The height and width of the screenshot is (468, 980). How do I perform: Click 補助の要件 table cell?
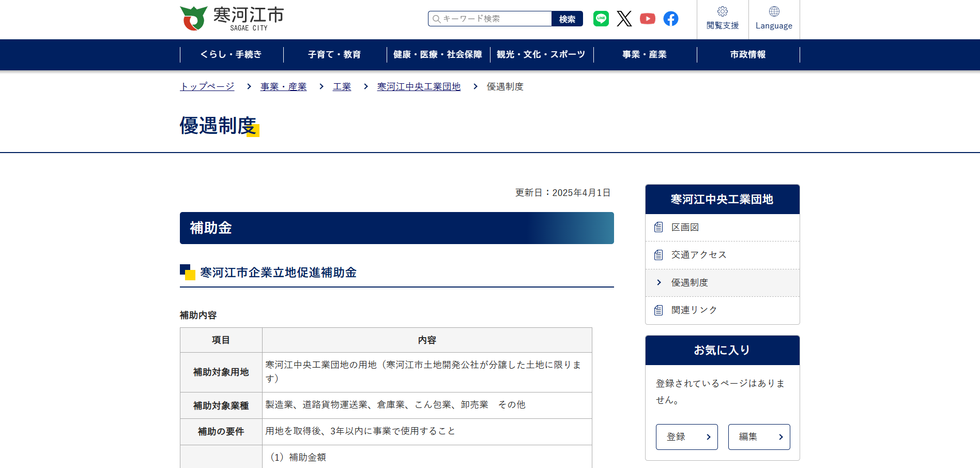(x=221, y=432)
